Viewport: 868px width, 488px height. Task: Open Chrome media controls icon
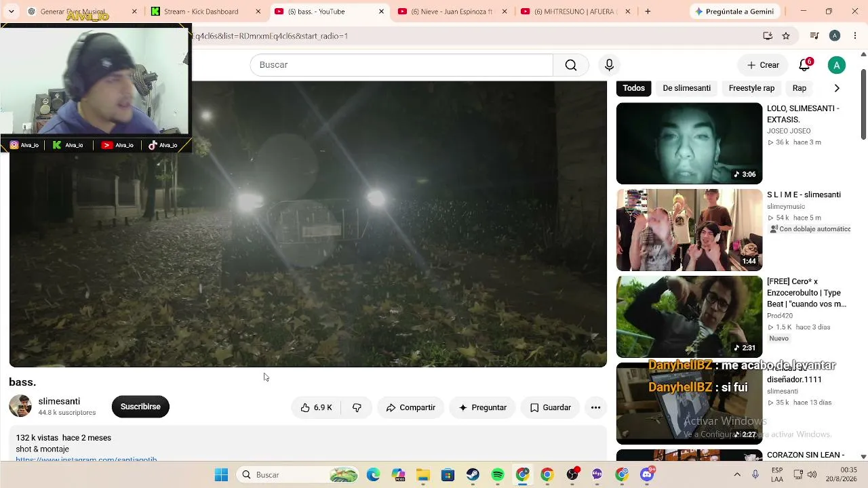coord(814,36)
